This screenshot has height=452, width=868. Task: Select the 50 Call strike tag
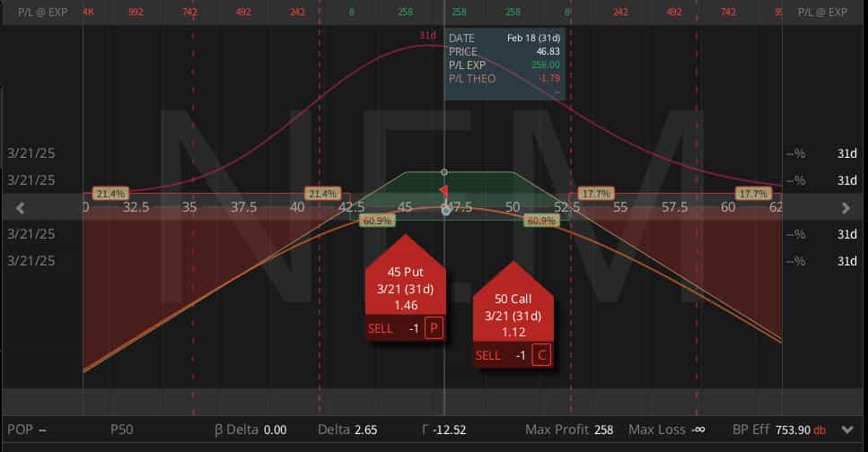click(x=513, y=316)
